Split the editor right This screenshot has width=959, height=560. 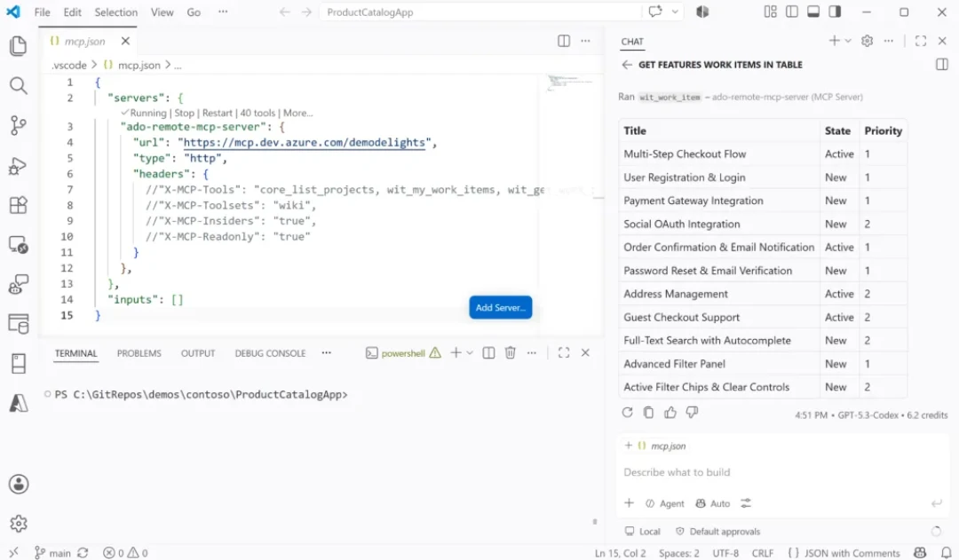pyautogui.click(x=564, y=41)
